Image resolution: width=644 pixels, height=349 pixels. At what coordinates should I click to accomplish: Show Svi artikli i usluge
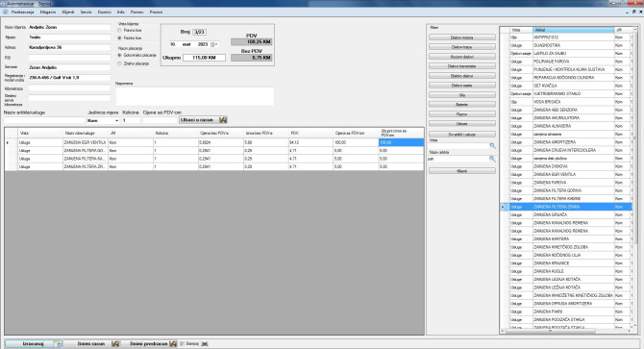[462, 135]
